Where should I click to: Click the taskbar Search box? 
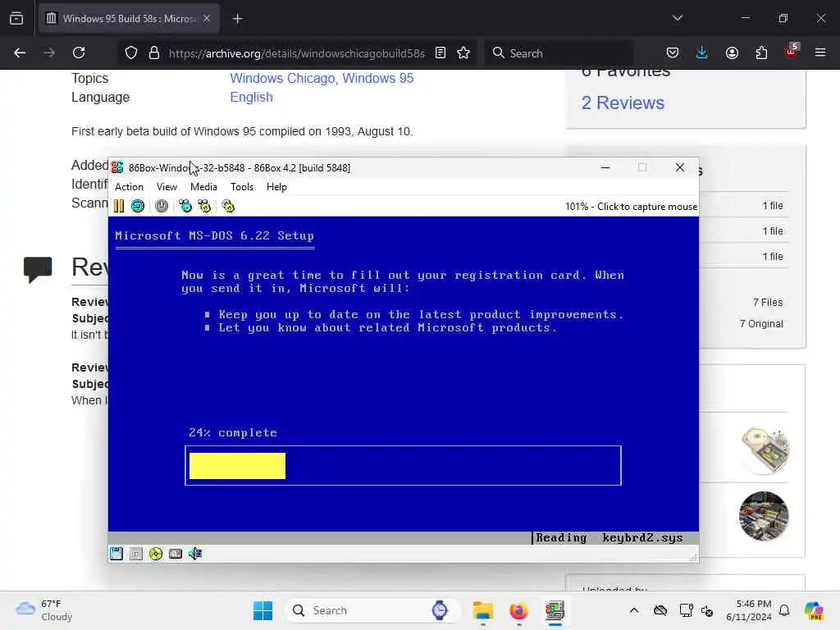tap(372, 610)
